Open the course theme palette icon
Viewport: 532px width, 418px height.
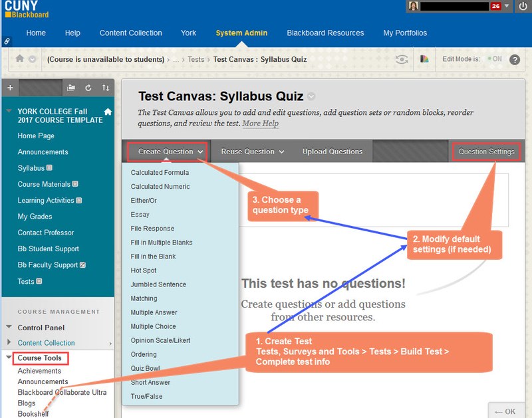(424, 59)
